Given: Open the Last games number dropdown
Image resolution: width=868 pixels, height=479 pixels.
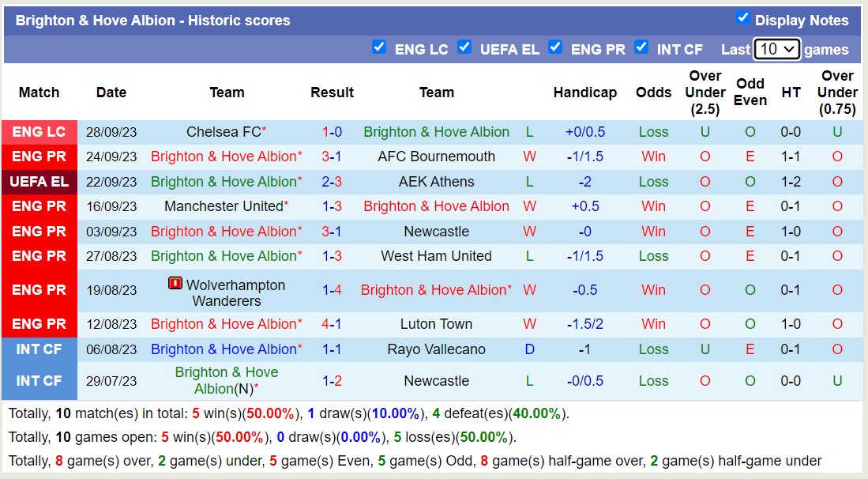Looking at the screenshot, I should pos(776,48).
